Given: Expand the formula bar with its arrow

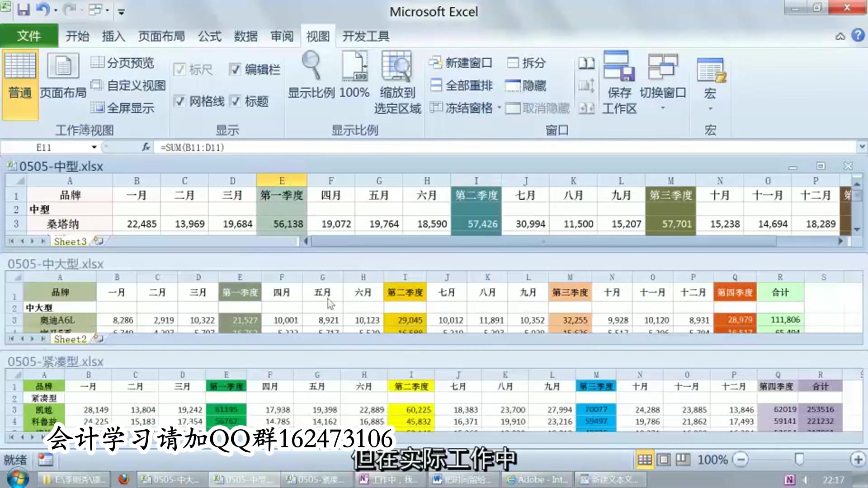Looking at the screenshot, I should click(862, 147).
